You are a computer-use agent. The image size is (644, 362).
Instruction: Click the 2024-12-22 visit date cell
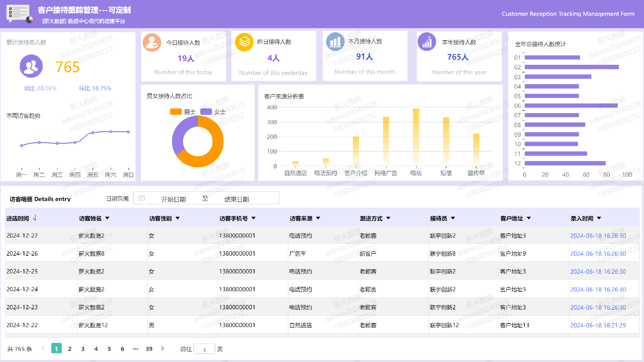pos(22,325)
